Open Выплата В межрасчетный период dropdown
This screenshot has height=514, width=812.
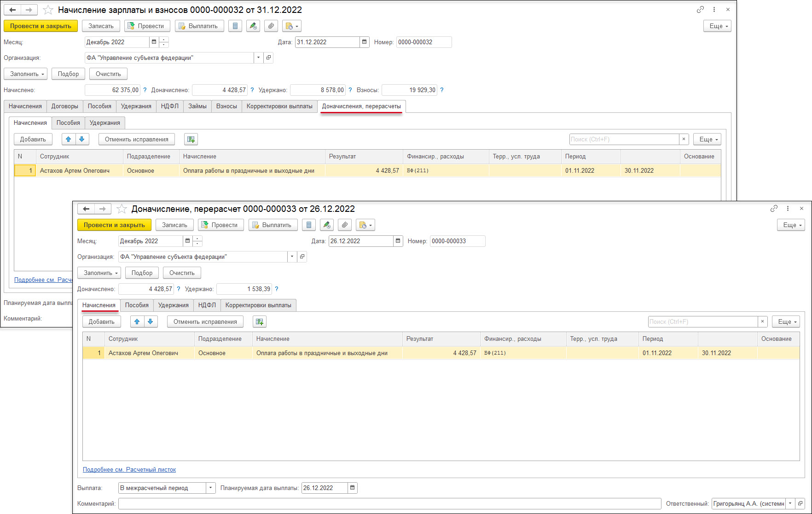[x=210, y=488]
